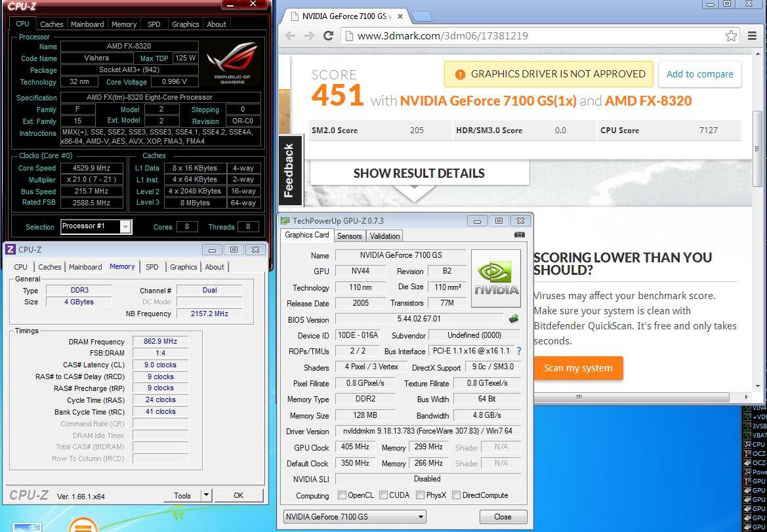Click the GPU Clock value 405 MHz
Viewport: 767px width, 532px height.
(x=355, y=447)
